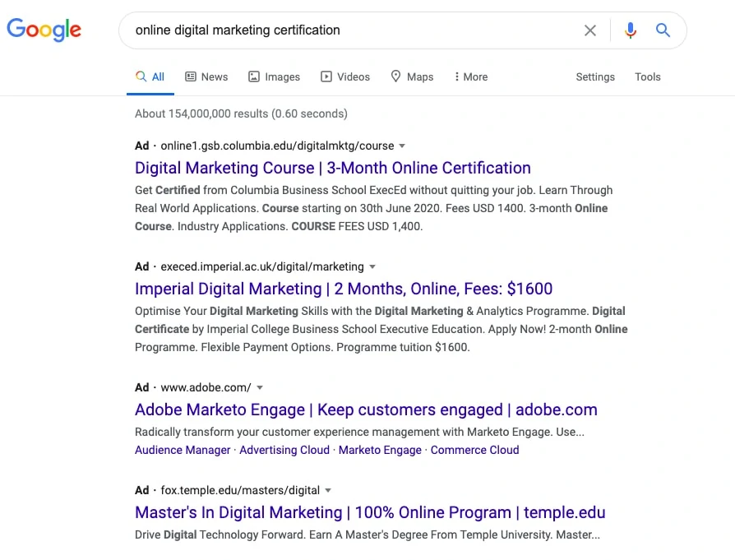This screenshot has width=735, height=560.
Task: Open the News results tab
Action: pyautogui.click(x=206, y=76)
